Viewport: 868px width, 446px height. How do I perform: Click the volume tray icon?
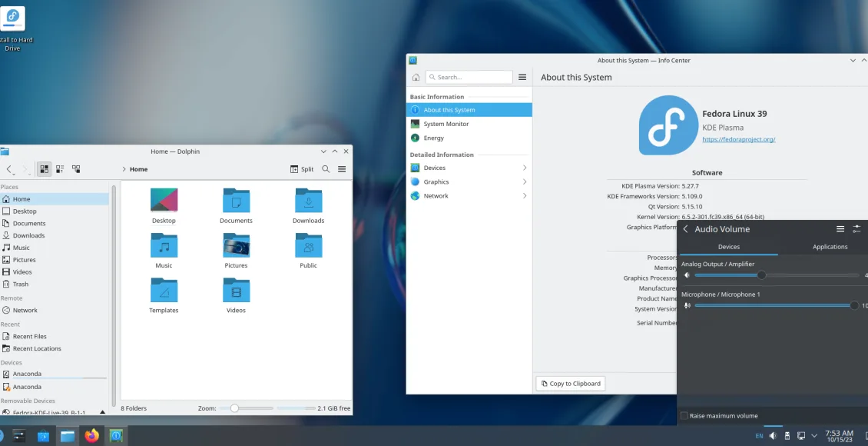pos(773,436)
